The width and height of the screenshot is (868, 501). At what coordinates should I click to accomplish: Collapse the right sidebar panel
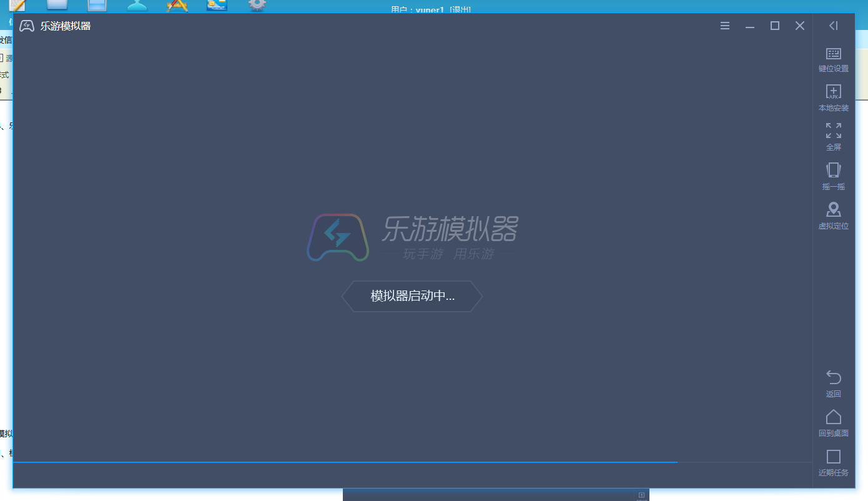pos(834,26)
